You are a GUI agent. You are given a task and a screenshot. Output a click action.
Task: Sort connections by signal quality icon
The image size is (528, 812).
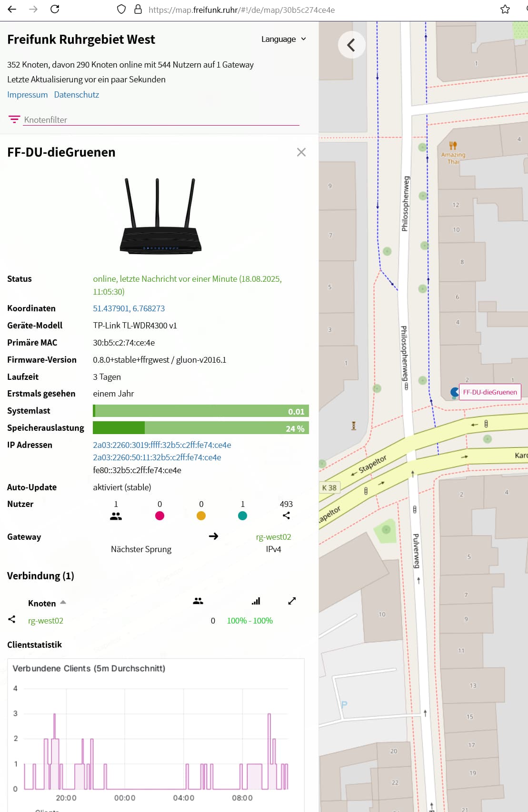coord(256,601)
